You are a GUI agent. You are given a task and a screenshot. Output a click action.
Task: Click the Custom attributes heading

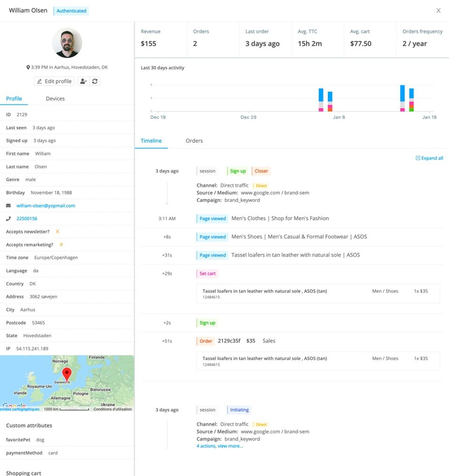click(29, 426)
